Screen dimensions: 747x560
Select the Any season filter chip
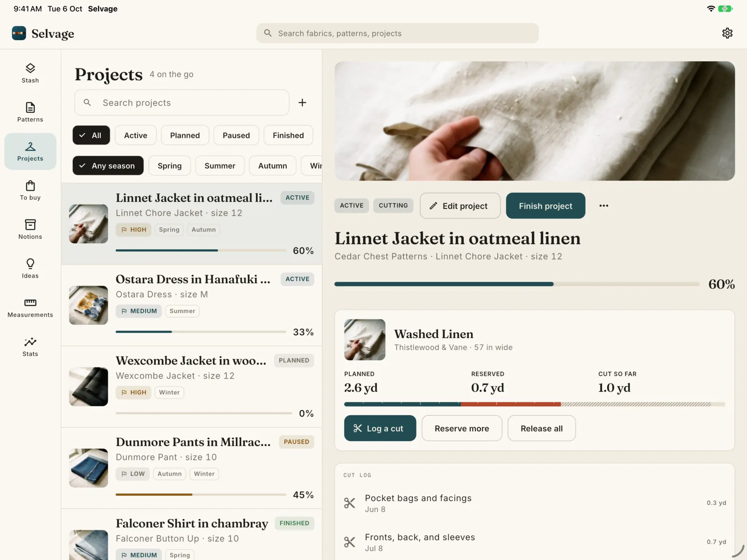tap(108, 166)
